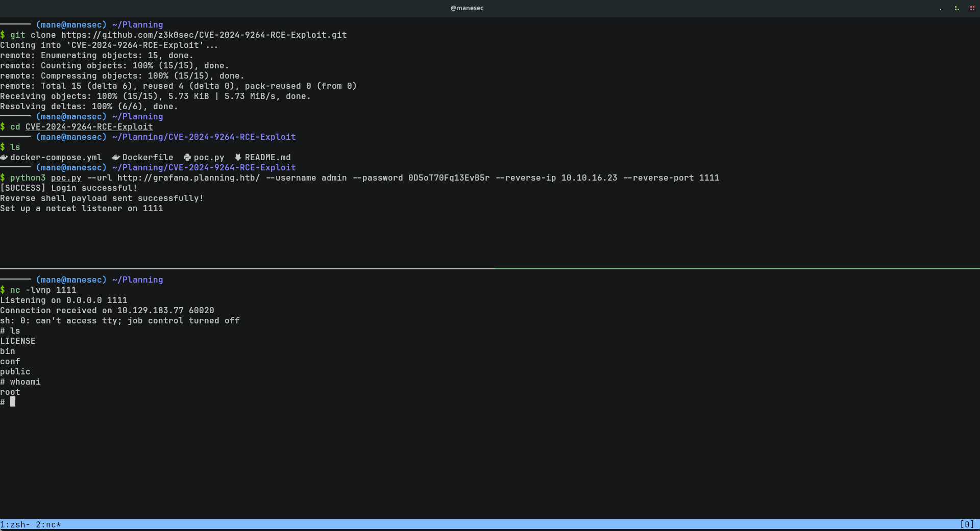Click '[SUCCESS] Login successful!' line
The width and height of the screenshot is (980, 531).
pos(69,188)
